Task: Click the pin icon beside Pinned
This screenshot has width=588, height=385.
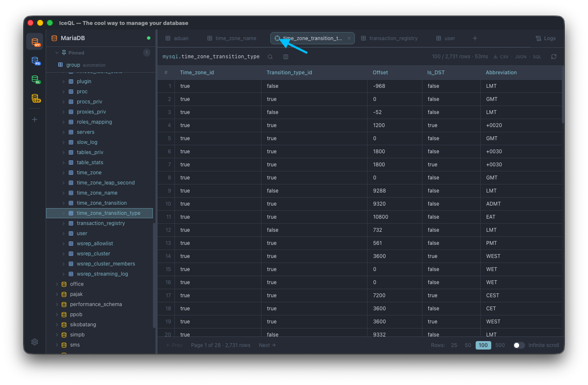Action: pos(64,53)
